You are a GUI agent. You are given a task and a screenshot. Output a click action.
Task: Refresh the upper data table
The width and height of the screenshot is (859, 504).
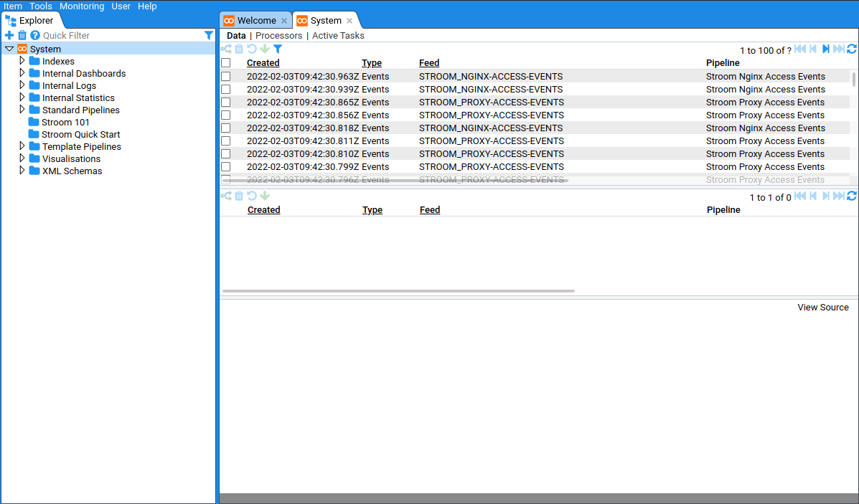[x=852, y=49]
